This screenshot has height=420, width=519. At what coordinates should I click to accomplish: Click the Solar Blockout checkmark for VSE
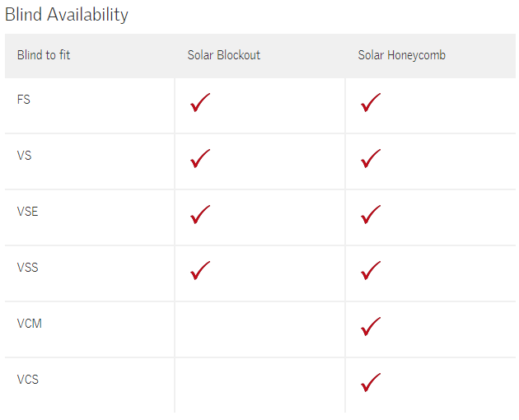click(x=200, y=215)
